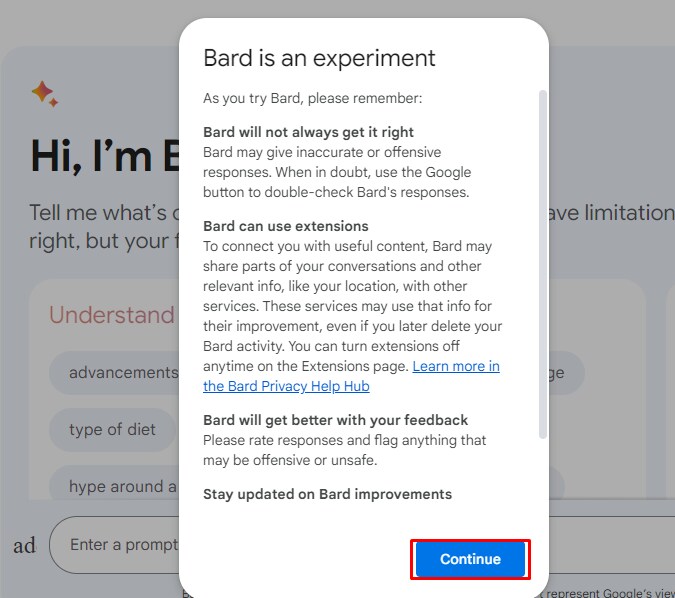The height and width of the screenshot is (598, 675).
Task: Focus the 'Enter a prompt' input field
Action: pyautogui.click(x=122, y=545)
